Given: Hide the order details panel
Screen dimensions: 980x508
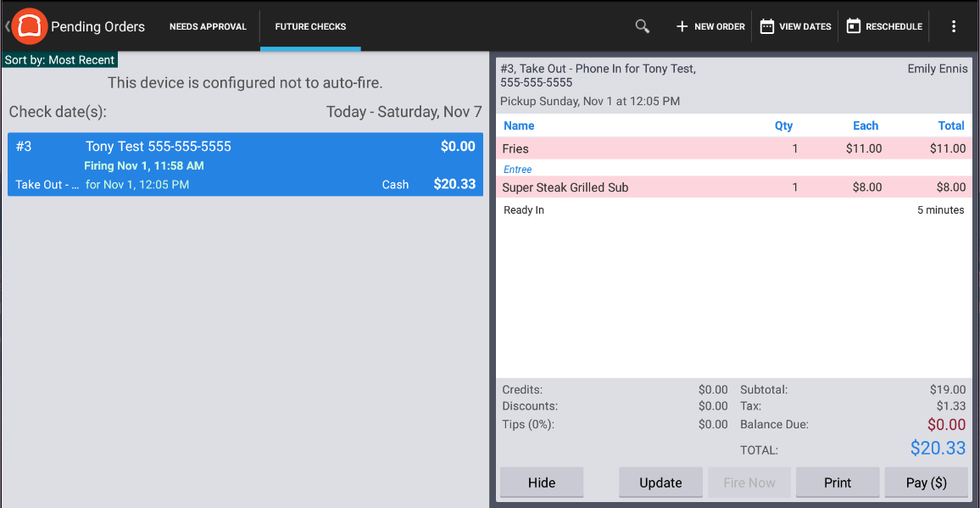Looking at the screenshot, I should point(542,482).
